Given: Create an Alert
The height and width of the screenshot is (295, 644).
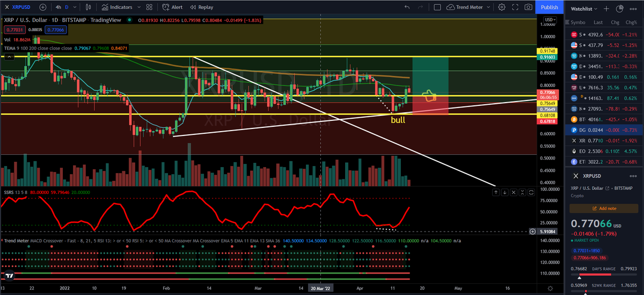Looking at the screenshot, I should tap(172, 7).
